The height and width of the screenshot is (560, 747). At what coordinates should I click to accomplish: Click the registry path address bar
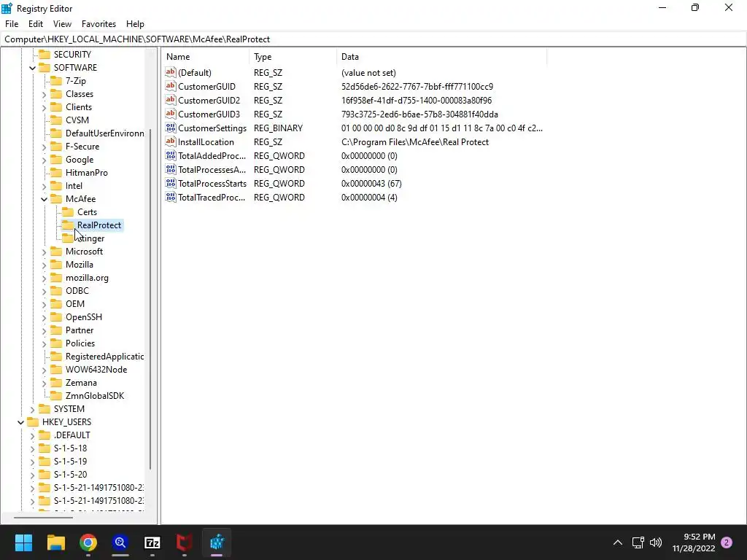point(373,39)
